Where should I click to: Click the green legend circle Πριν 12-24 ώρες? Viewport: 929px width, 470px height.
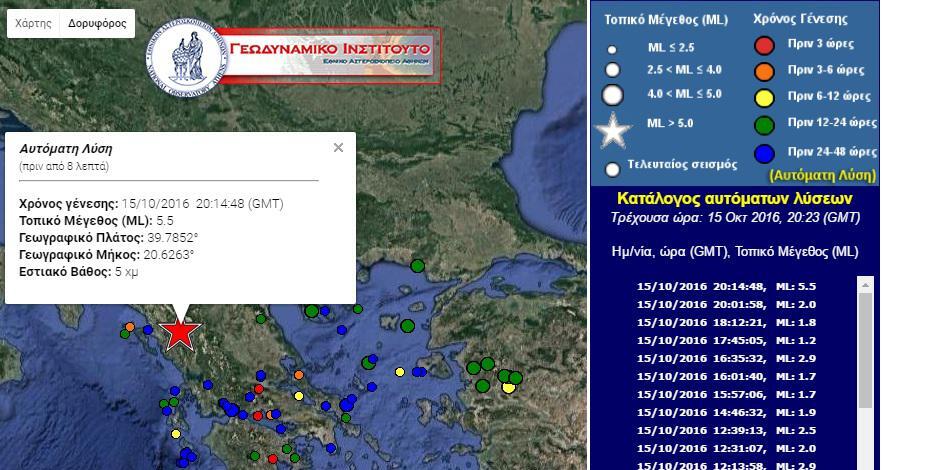pyautogui.click(x=764, y=124)
